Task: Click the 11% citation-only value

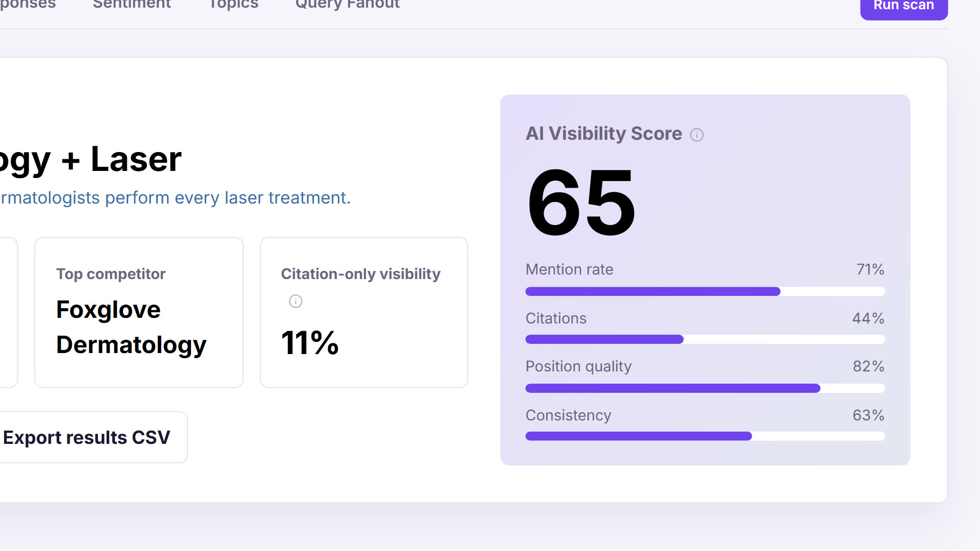Action: click(x=310, y=342)
